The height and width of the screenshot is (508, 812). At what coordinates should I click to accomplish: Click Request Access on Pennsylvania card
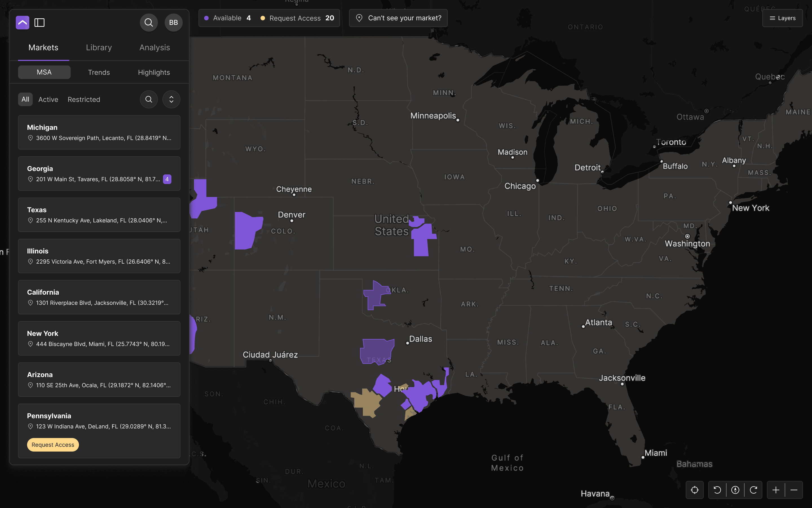pyautogui.click(x=53, y=445)
